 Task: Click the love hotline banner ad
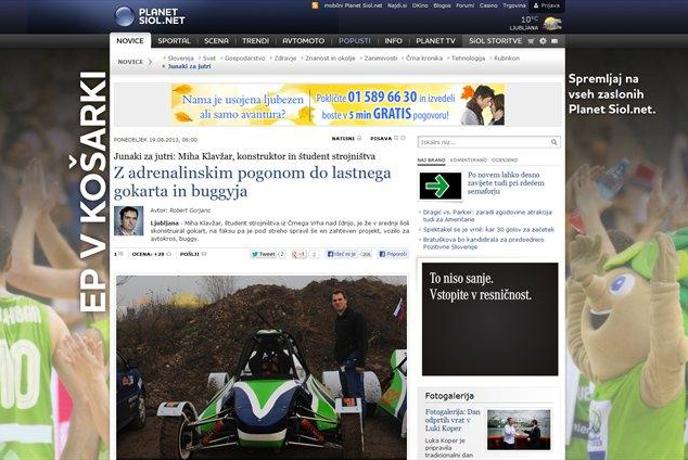tap(338, 104)
